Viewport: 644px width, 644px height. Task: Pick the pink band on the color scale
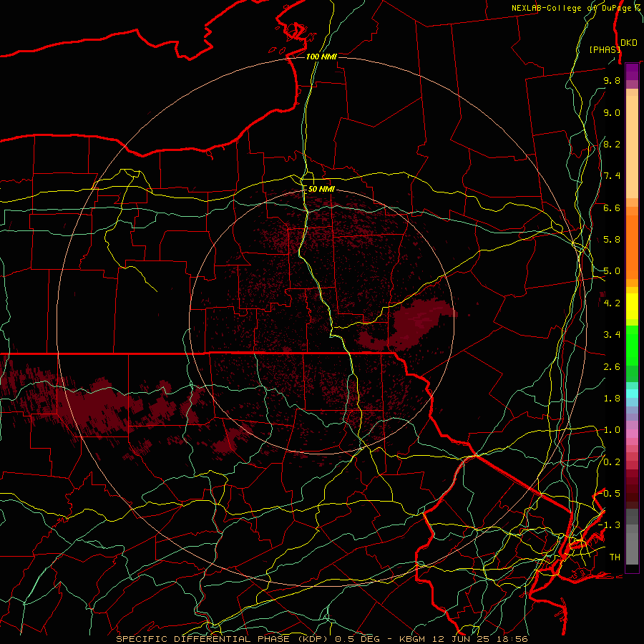pos(632,434)
